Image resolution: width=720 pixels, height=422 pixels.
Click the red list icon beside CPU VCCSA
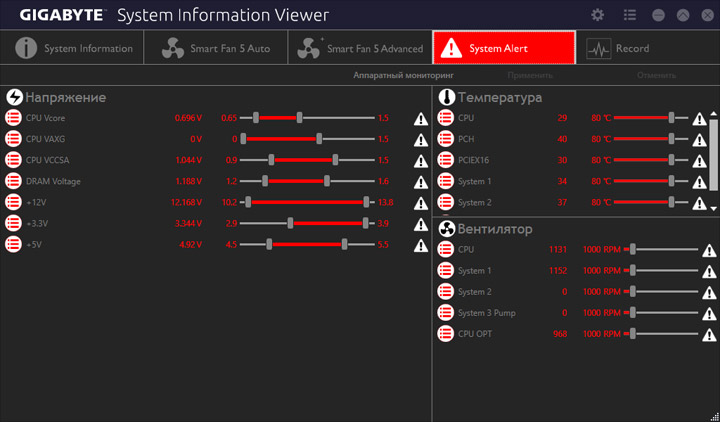[x=13, y=160]
